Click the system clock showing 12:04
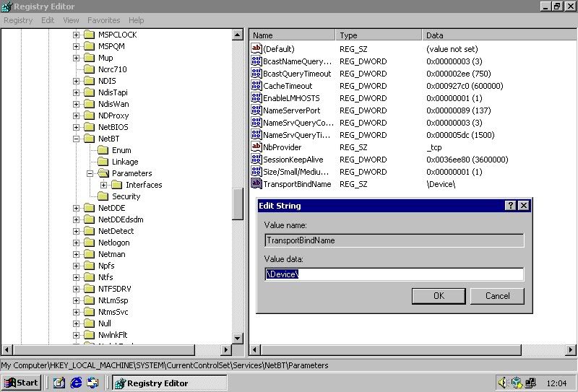The image size is (578, 392). pyautogui.click(x=556, y=383)
